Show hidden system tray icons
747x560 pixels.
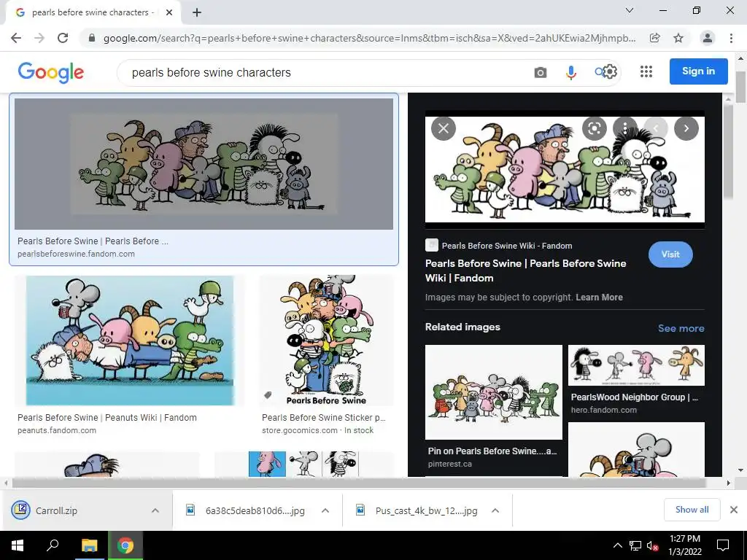pos(617,545)
